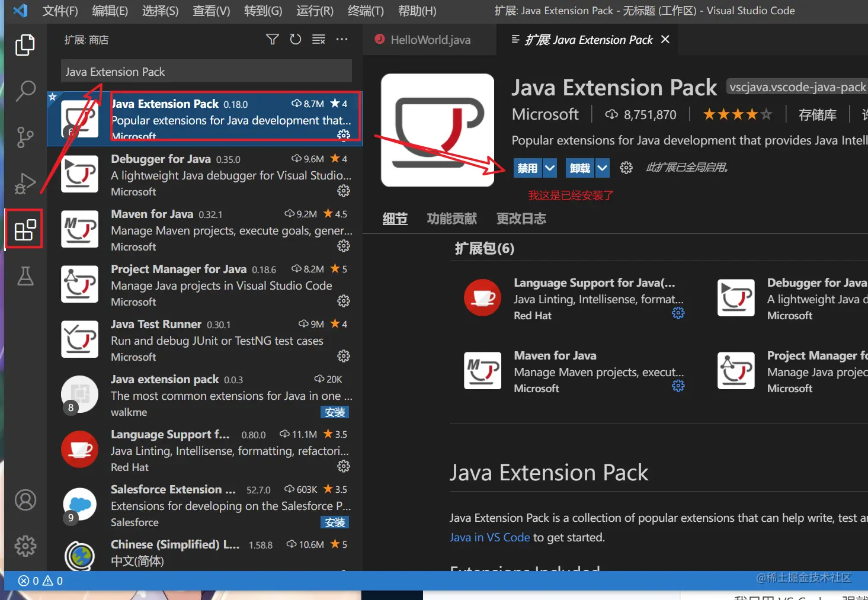Open the Extensions view in activity bar
The width and height of the screenshot is (868, 600).
[x=25, y=229]
